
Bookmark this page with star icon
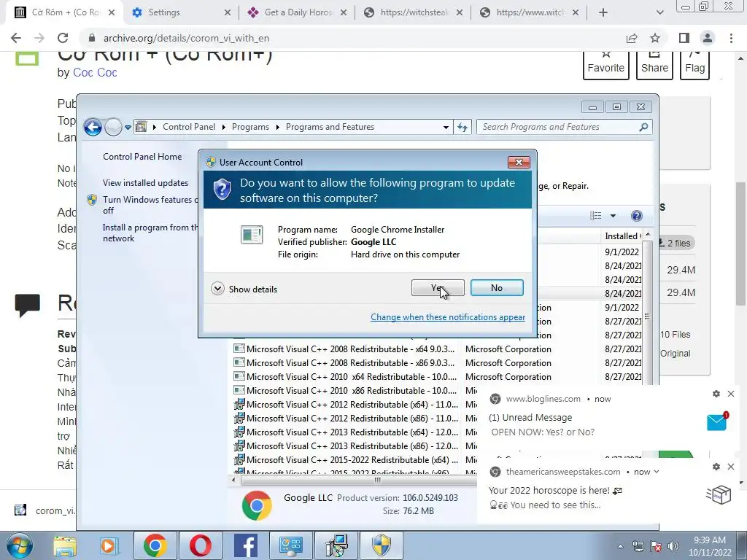655,38
